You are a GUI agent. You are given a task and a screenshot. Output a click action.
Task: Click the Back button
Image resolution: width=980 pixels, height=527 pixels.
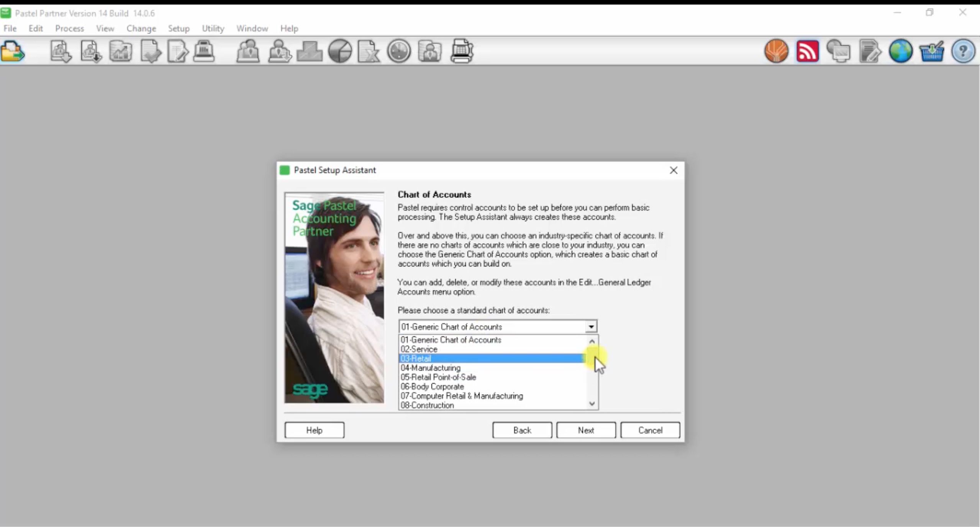pyautogui.click(x=522, y=430)
